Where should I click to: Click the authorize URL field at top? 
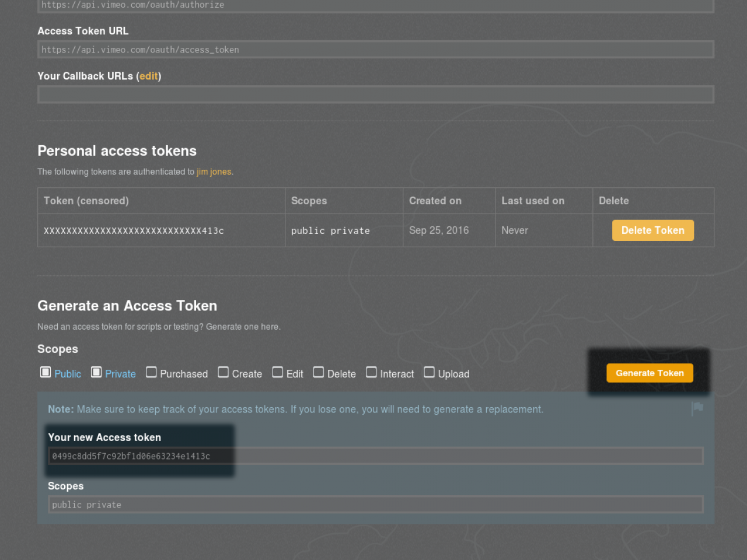point(375,5)
